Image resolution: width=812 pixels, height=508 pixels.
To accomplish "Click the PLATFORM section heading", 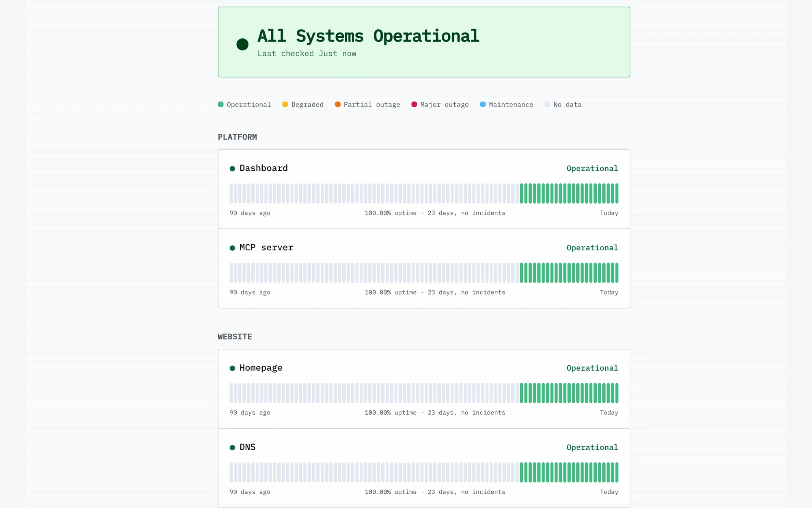I will (238, 137).
